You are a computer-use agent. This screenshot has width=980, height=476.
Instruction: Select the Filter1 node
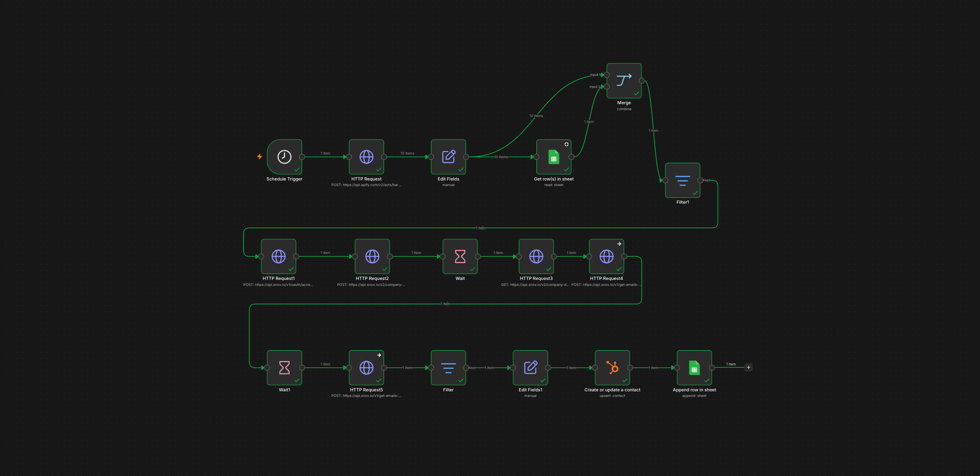[x=682, y=180]
